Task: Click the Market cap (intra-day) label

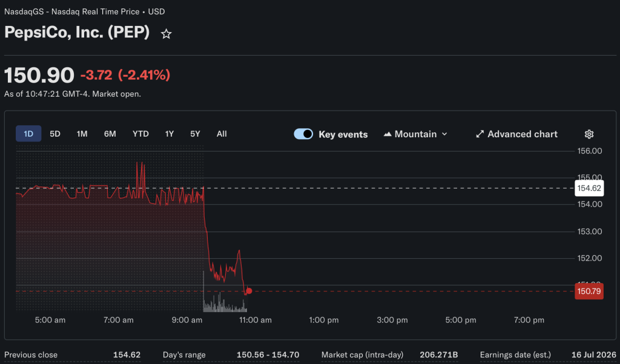Action: pyautogui.click(x=362, y=354)
